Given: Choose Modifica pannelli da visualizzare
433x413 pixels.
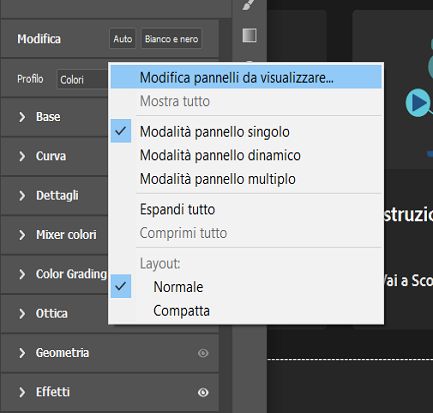Looking at the screenshot, I should 246,77.
